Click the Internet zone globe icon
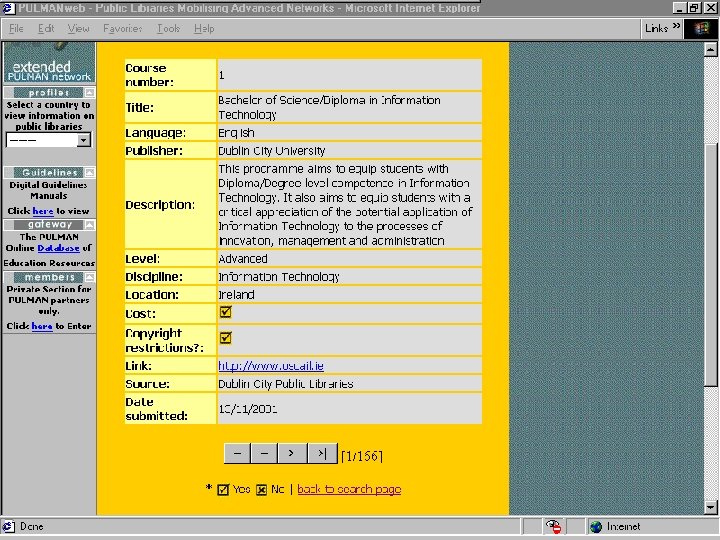This screenshot has width=720, height=540. point(596,527)
